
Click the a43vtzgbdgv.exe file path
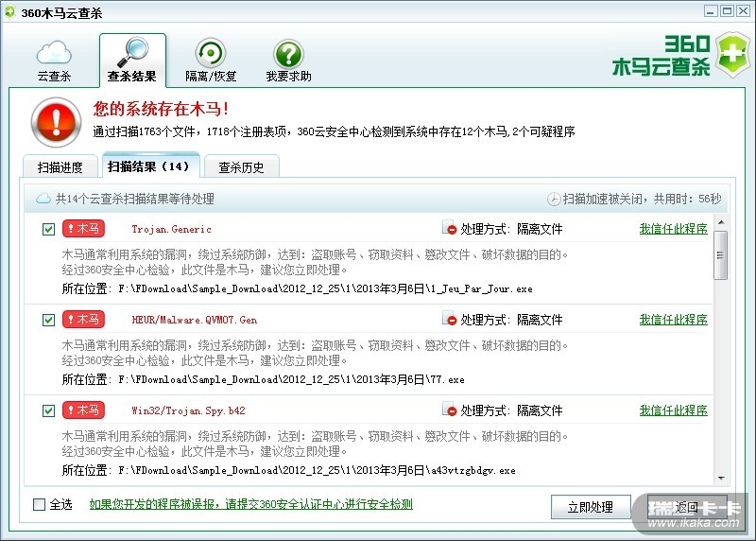(x=317, y=471)
